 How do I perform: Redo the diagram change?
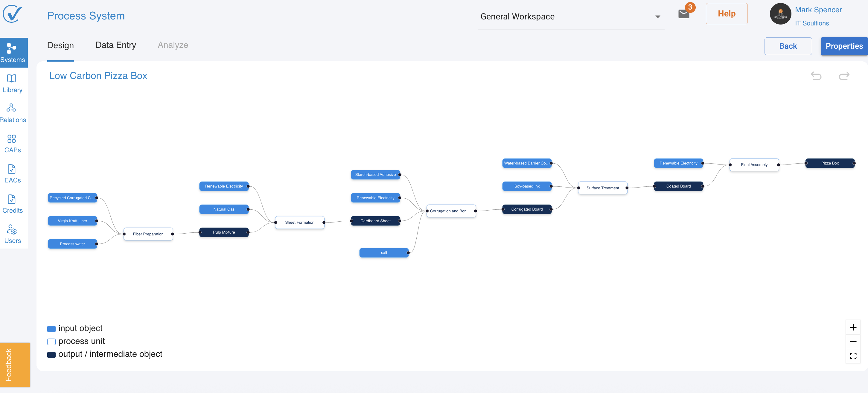click(844, 76)
